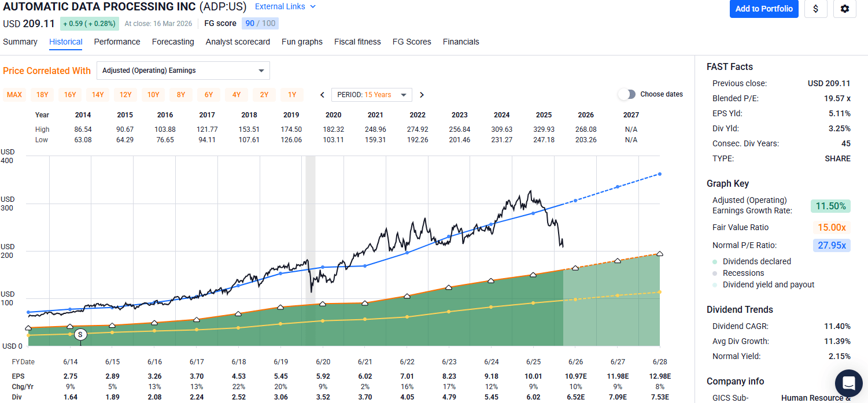Click the Consec. Div Years value 45
This screenshot has width=868, height=403.
[x=846, y=143]
